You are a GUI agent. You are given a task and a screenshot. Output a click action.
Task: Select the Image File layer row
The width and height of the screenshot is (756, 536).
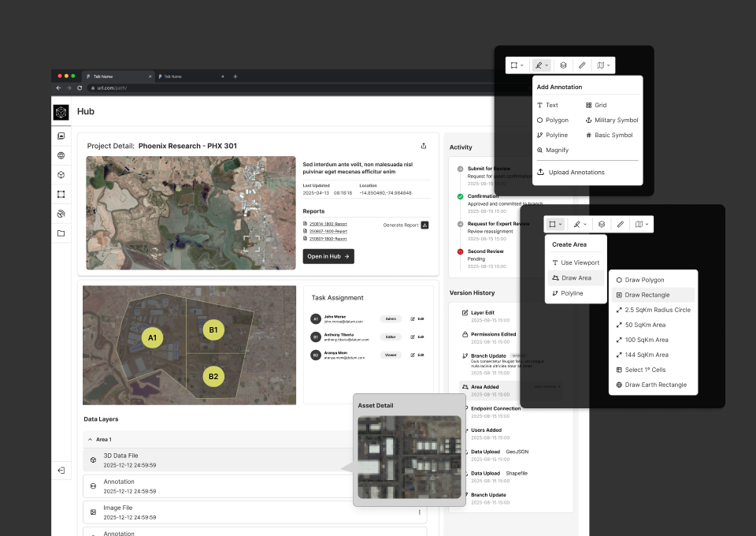point(254,512)
